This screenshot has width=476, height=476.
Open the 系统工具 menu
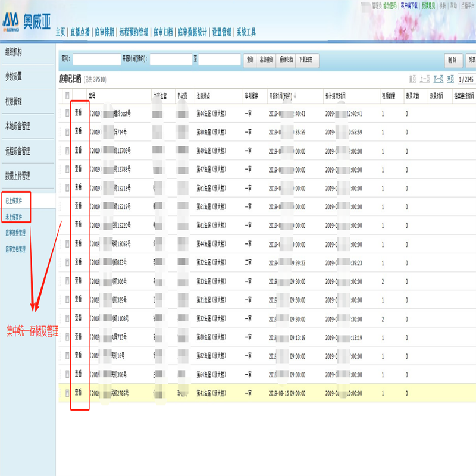246,32
